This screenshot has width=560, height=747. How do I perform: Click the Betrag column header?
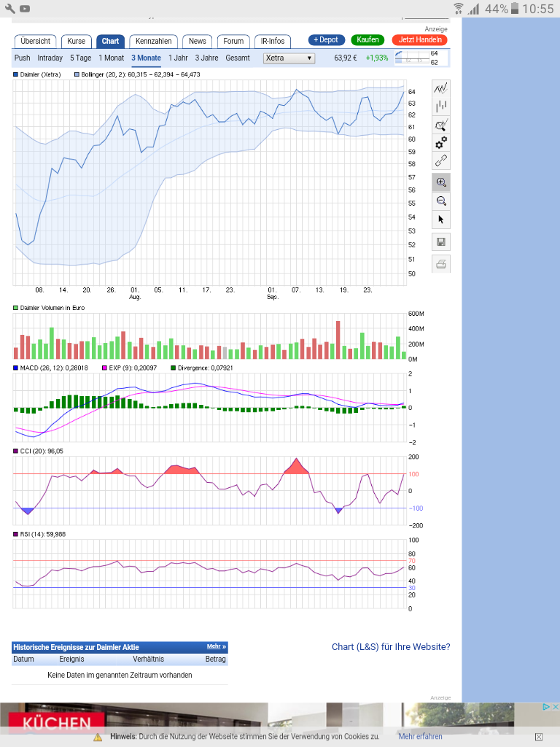[x=215, y=659]
